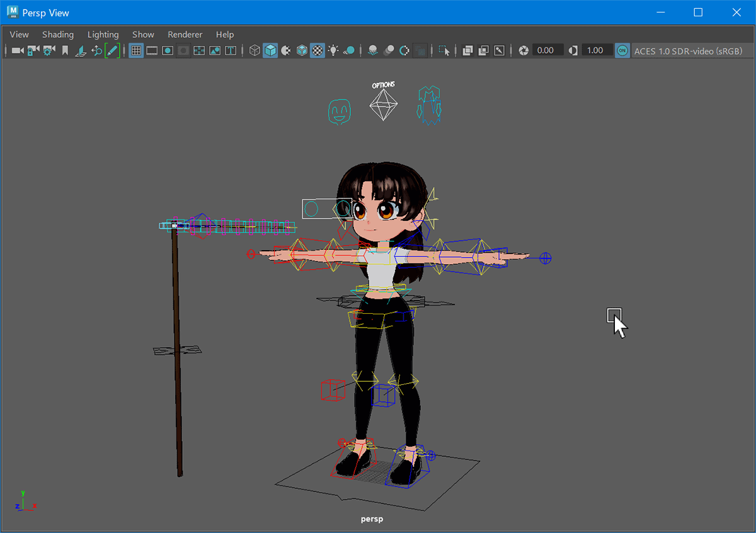This screenshot has width=756, height=533.
Task: Toggle textured display checker icon
Action: 318,50
